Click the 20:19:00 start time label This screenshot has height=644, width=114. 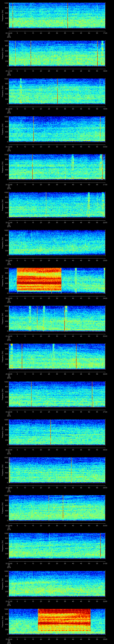pos(9,147)
